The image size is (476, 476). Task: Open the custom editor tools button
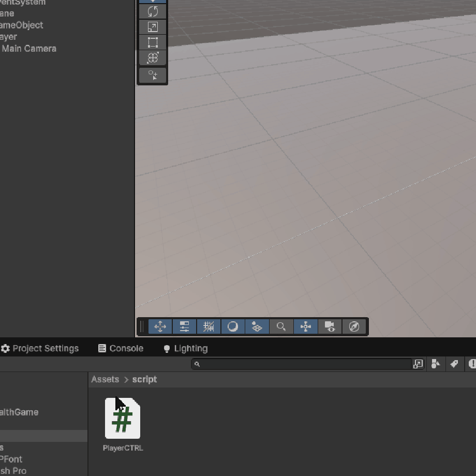click(x=153, y=75)
